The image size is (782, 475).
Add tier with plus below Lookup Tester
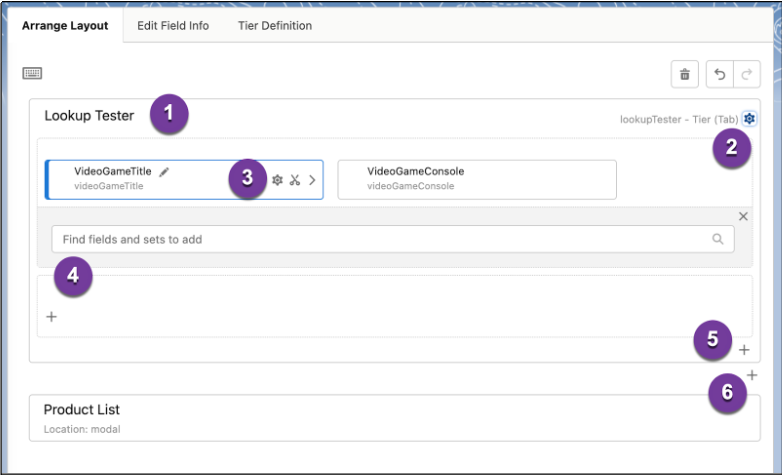[x=752, y=375]
